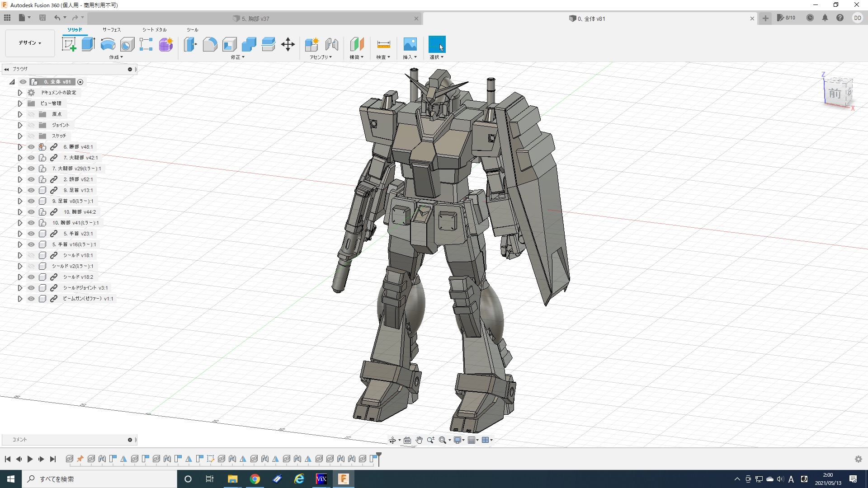The image size is (868, 488).
Task: Switch to the サーフェス tab
Action: click(x=111, y=30)
